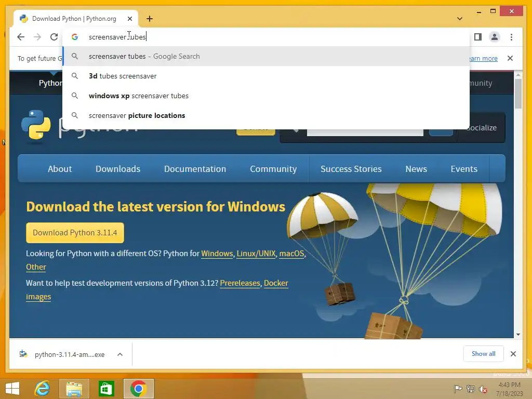The height and width of the screenshot is (399, 532).
Task: Open the Chrome three-dot menu
Action: tap(511, 37)
